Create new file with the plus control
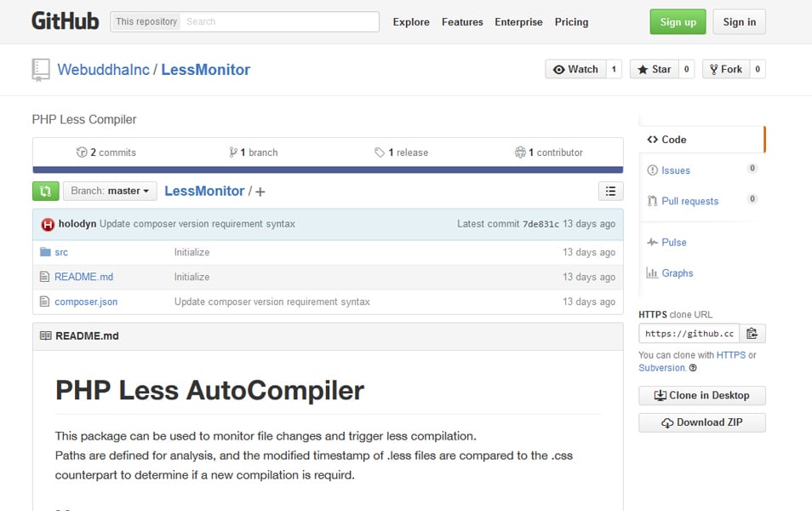This screenshot has width=812, height=511. [259, 191]
